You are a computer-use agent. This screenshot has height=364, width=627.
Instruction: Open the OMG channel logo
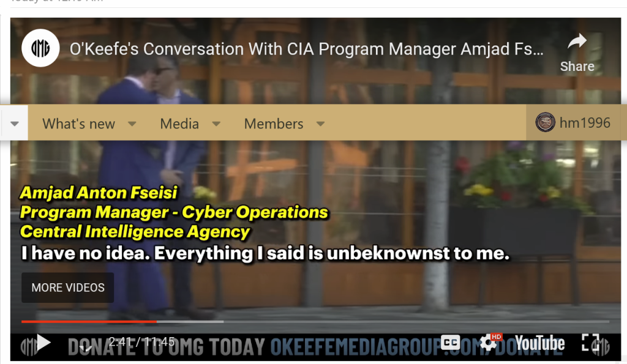(x=40, y=48)
